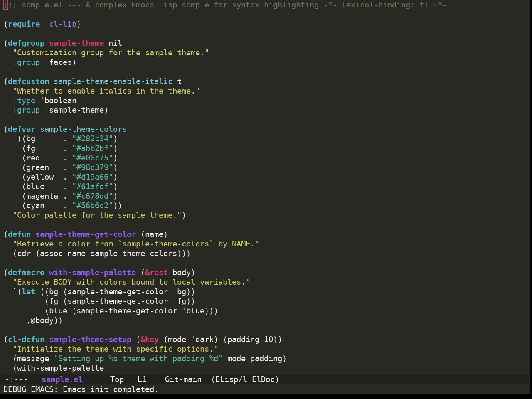Click the 'magenta' key in the color alist

click(x=42, y=196)
